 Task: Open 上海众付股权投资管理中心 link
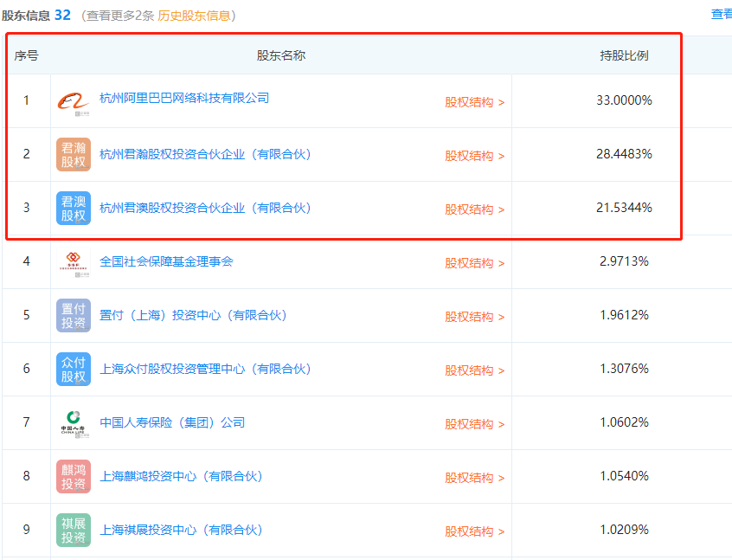pos(205,369)
